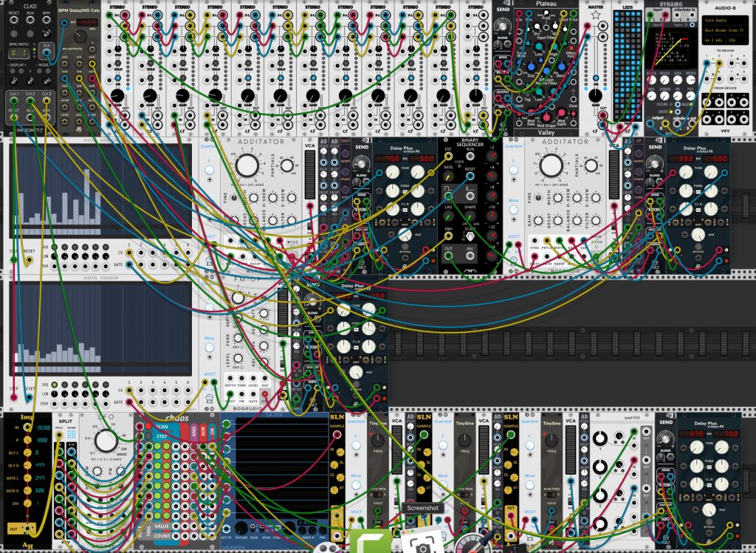This screenshot has width=756, height=553.
Task: Open the Burr-Brown device selector on AUDIO-8
Action: point(725,30)
